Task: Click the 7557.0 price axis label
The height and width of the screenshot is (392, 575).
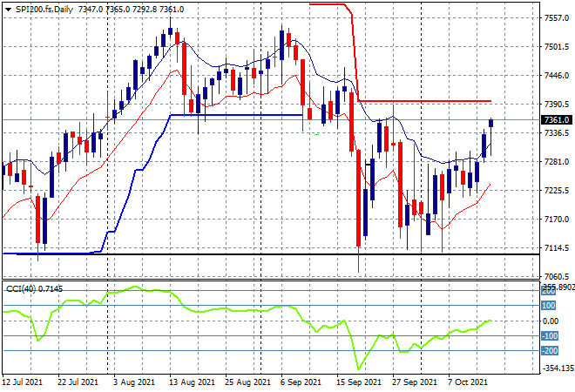Action: click(x=557, y=18)
